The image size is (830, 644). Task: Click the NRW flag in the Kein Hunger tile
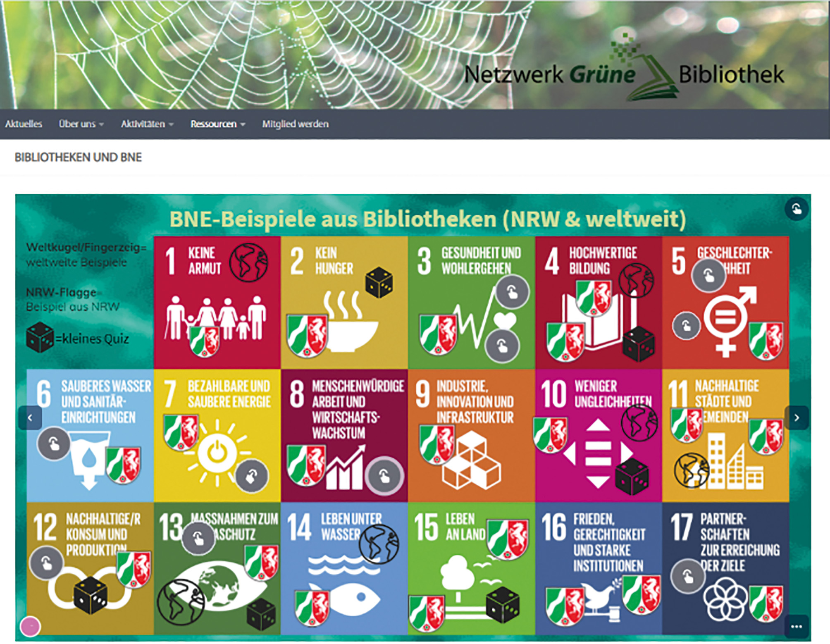[x=308, y=335]
